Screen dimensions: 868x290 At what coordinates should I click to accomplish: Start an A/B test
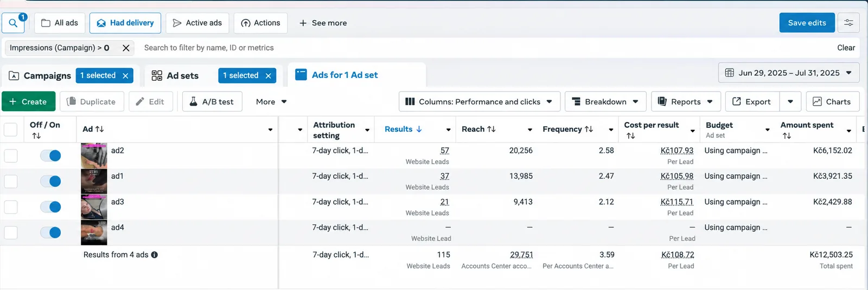tap(212, 101)
